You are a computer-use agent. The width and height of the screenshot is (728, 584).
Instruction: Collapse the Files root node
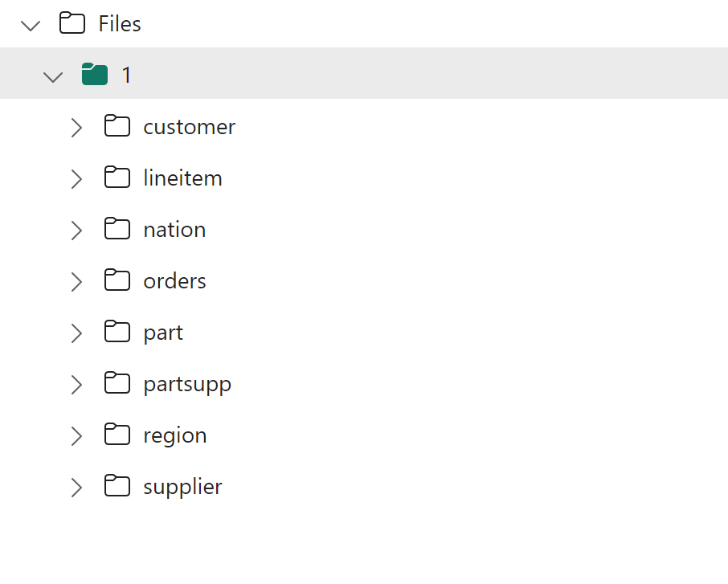(x=31, y=26)
